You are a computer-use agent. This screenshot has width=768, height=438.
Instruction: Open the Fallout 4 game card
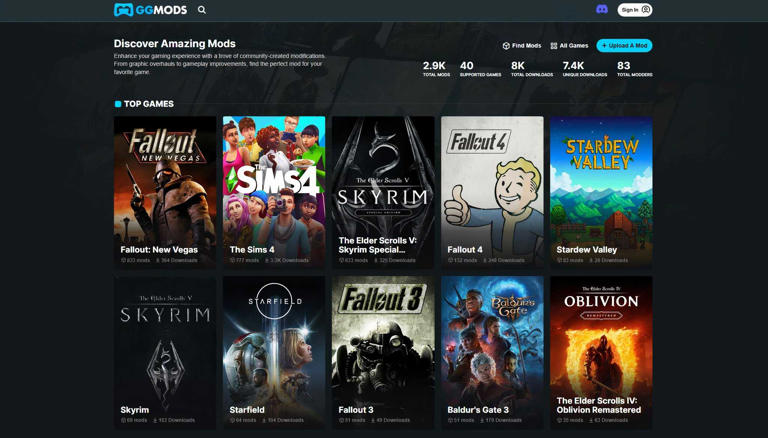point(492,192)
